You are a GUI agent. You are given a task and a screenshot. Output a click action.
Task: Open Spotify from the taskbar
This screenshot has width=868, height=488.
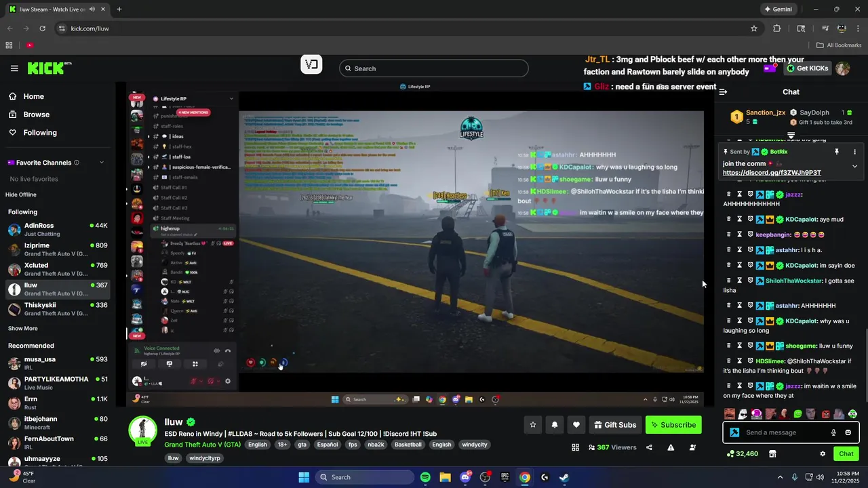425,477
